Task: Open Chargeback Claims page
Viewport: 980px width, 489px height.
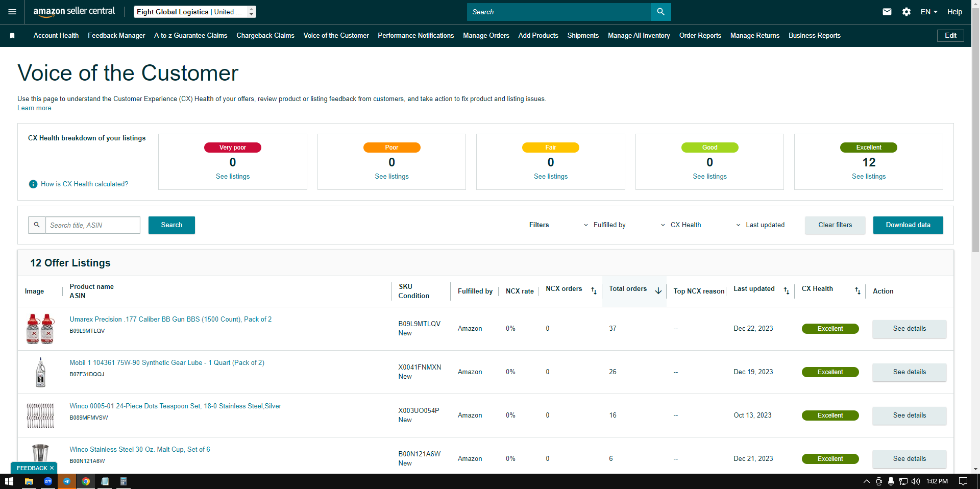Action: pyautogui.click(x=265, y=36)
